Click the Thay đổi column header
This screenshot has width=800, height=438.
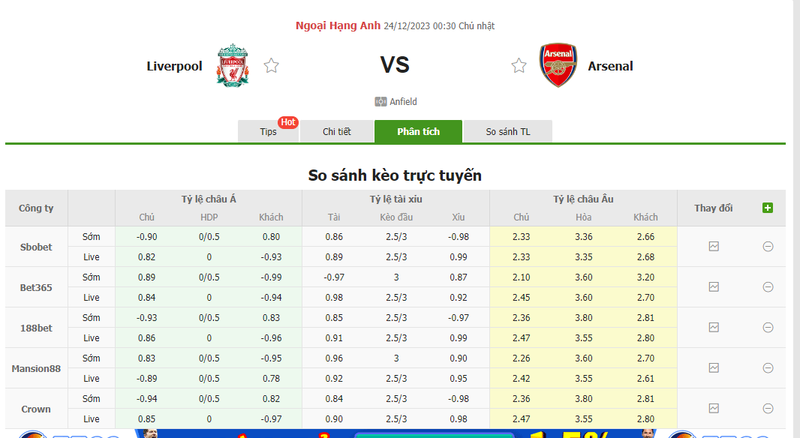click(x=713, y=208)
